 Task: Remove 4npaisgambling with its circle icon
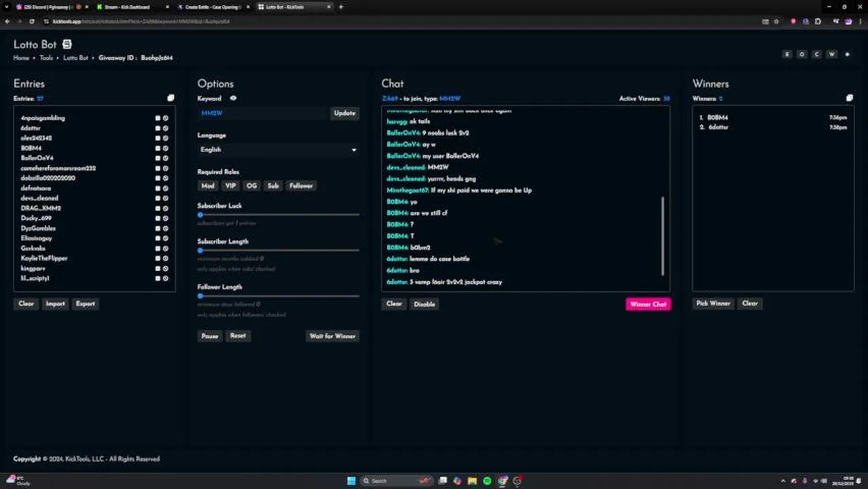pyautogui.click(x=165, y=117)
